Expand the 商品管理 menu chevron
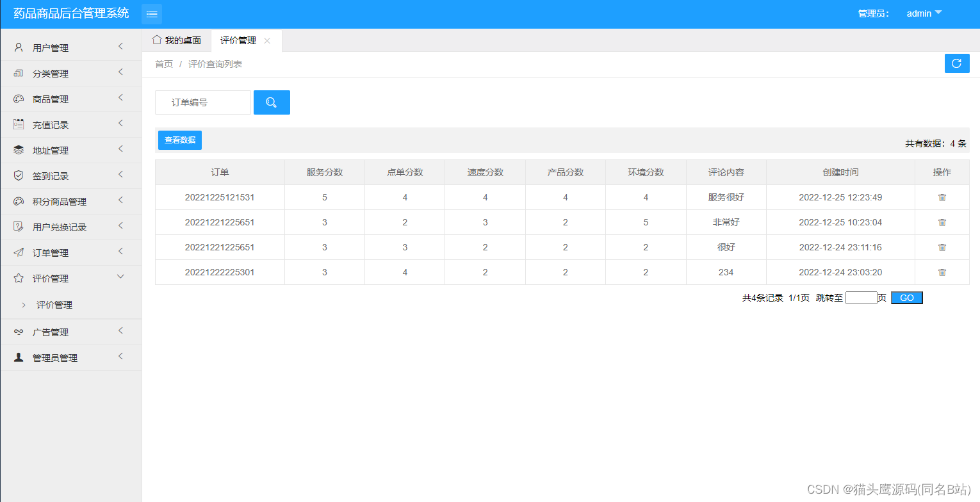The height and width of the screenshot is (502, 980). tap(120, 97)
